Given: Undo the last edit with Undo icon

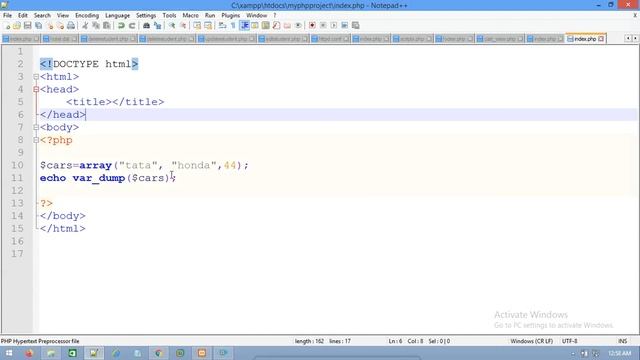Looking at the screenshot, I should click(121, 26).
